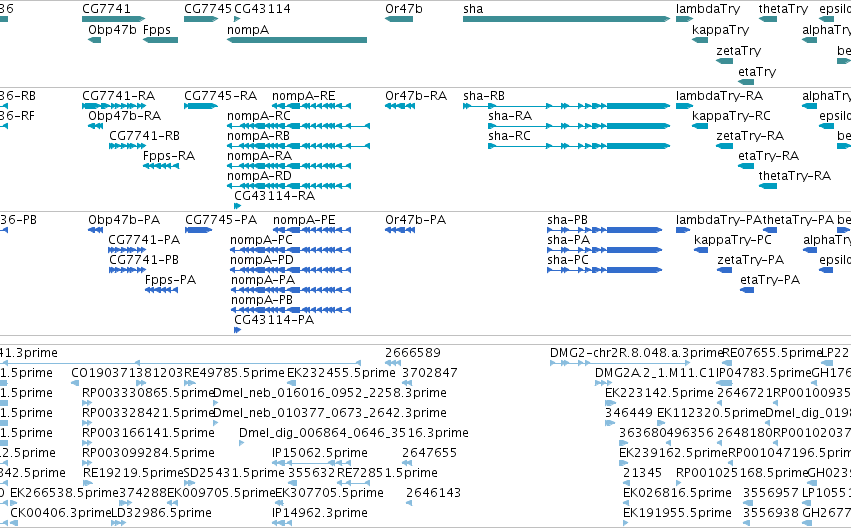The height and width of the screenshot is (528, 851).
Task: Click protein sha-PA label
Action: coord(569,240)
